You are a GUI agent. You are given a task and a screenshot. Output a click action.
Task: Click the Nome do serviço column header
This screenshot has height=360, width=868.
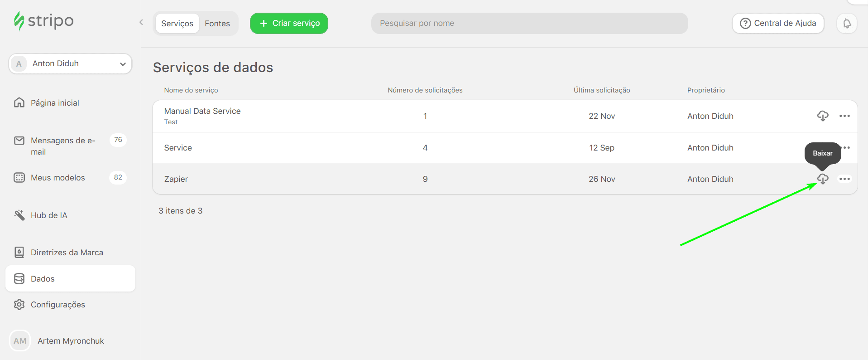191,90
